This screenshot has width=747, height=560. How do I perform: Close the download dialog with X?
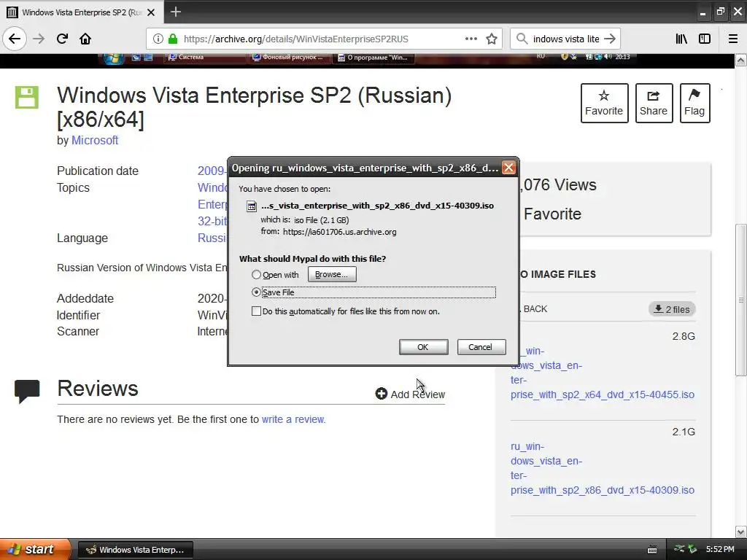pos(508,168)
